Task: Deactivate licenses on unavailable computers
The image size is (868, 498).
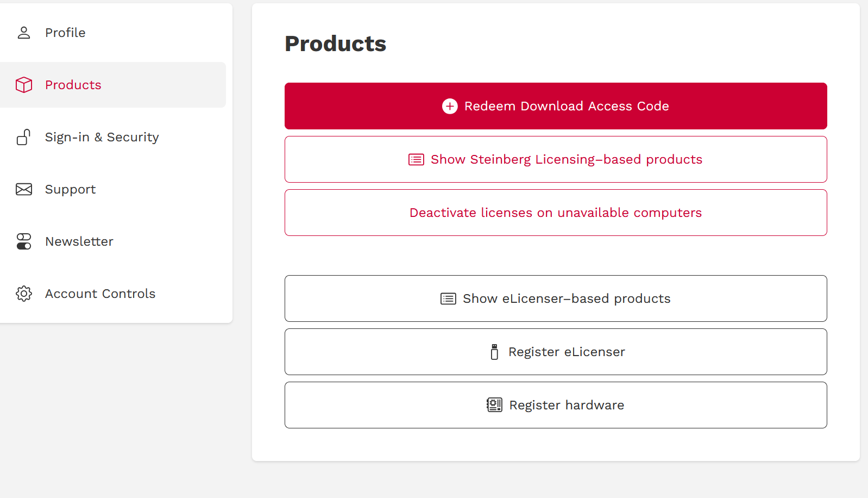Action: pos(556,213)
